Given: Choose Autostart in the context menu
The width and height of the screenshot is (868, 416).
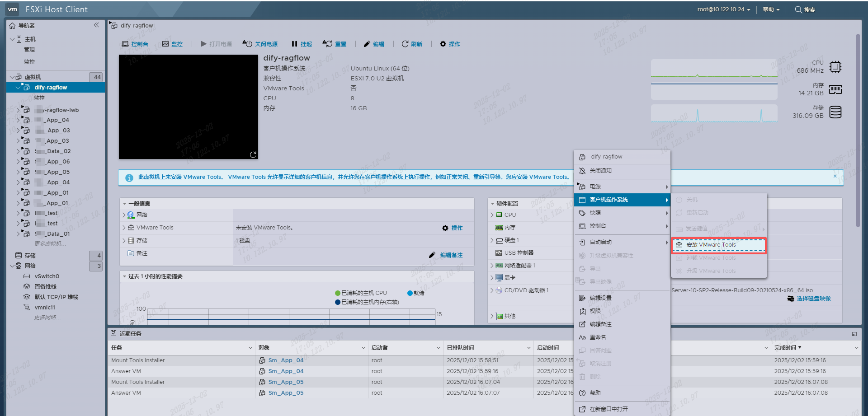Looking at the screenshot, I should pyautogui.click(x=622, y=242).
